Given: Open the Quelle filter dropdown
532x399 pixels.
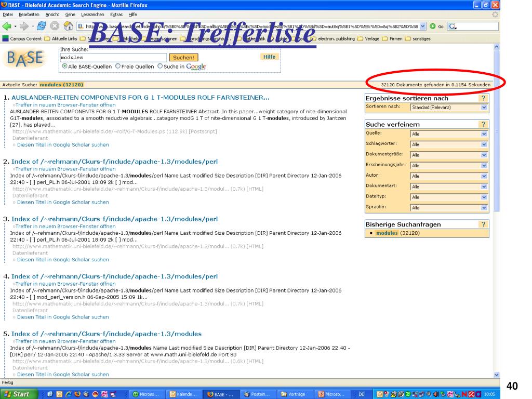Looking at the screenshot, I should (449, 134).
